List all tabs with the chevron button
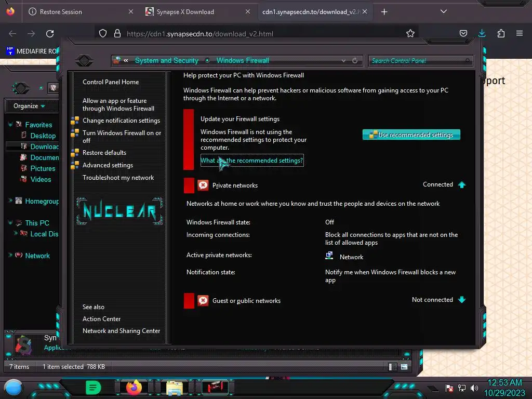Screen dimensions: 532x399 (443, 11)
